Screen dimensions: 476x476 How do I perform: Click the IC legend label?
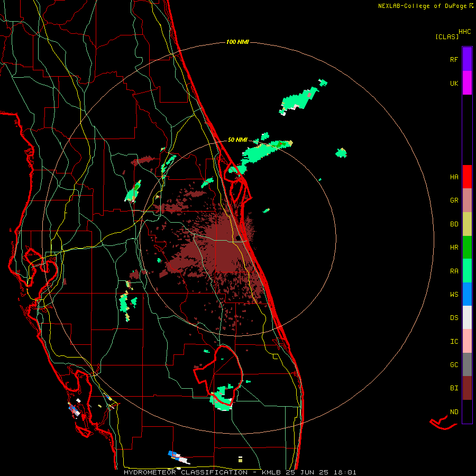(x=454, y=341)
